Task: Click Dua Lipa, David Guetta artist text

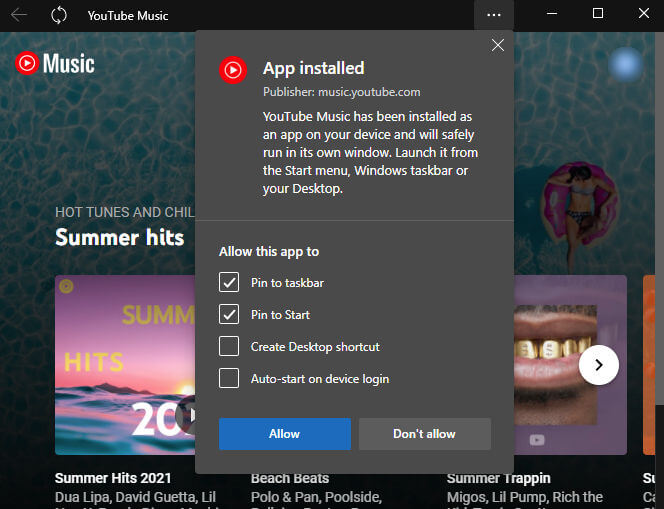Action: pos(136,497)
